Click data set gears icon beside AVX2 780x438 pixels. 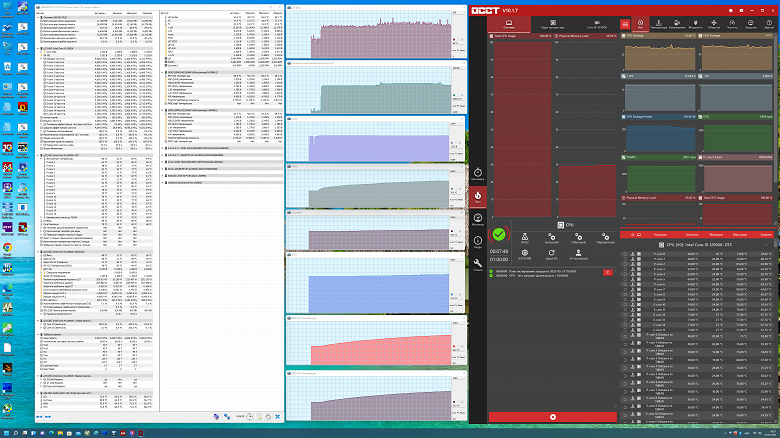tap(552, 238)
